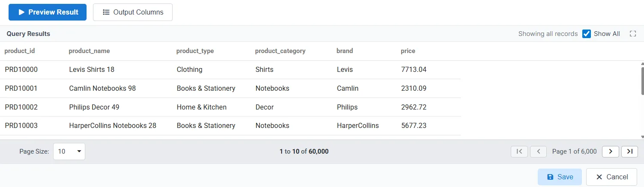Go to the first page of results
The height and width of the screenshot is (187, 644).
[519, 151]
